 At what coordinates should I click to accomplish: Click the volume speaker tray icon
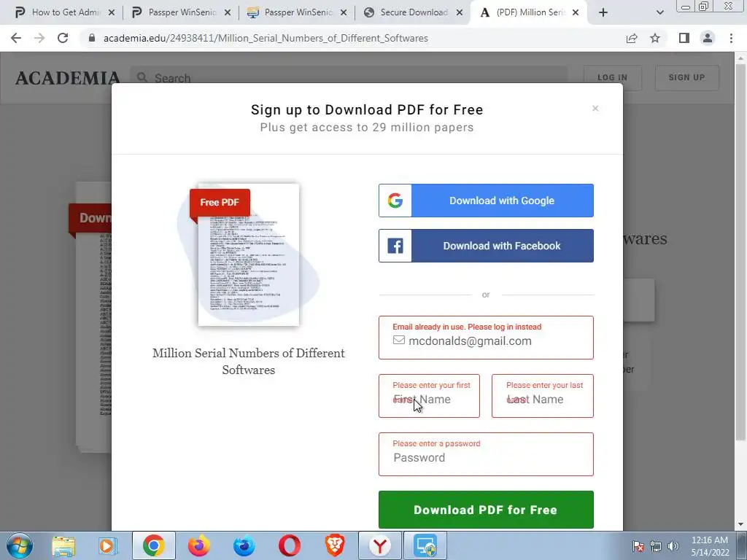tap(673, 546)
